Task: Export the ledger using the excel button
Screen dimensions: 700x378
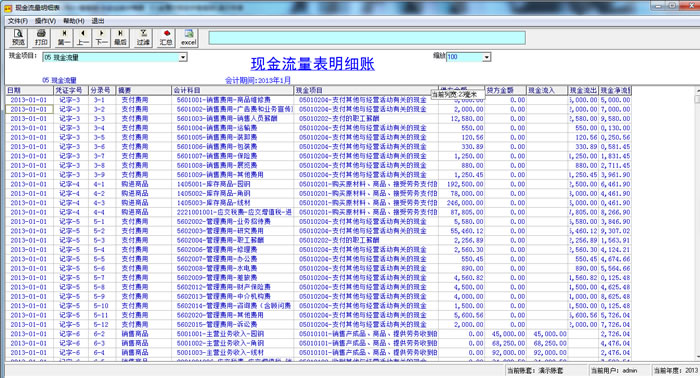Action: pyautogui.click(x=188, y=37)
